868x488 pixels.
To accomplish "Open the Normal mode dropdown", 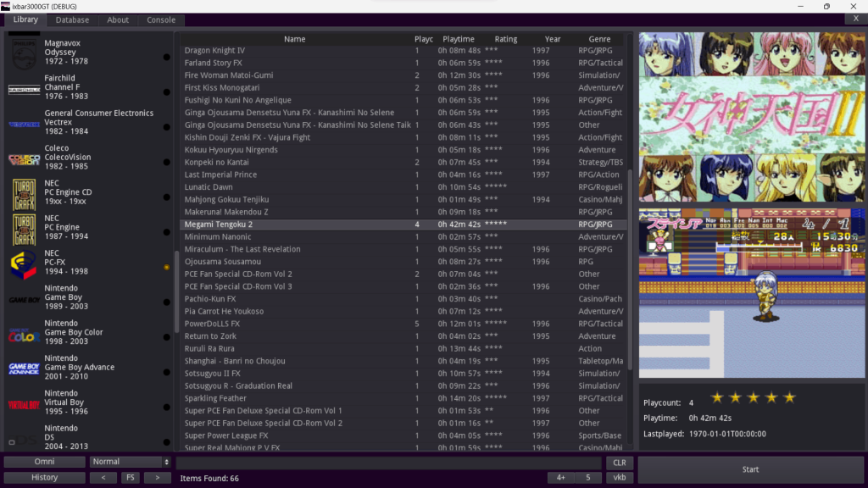I will click(131, 462).
